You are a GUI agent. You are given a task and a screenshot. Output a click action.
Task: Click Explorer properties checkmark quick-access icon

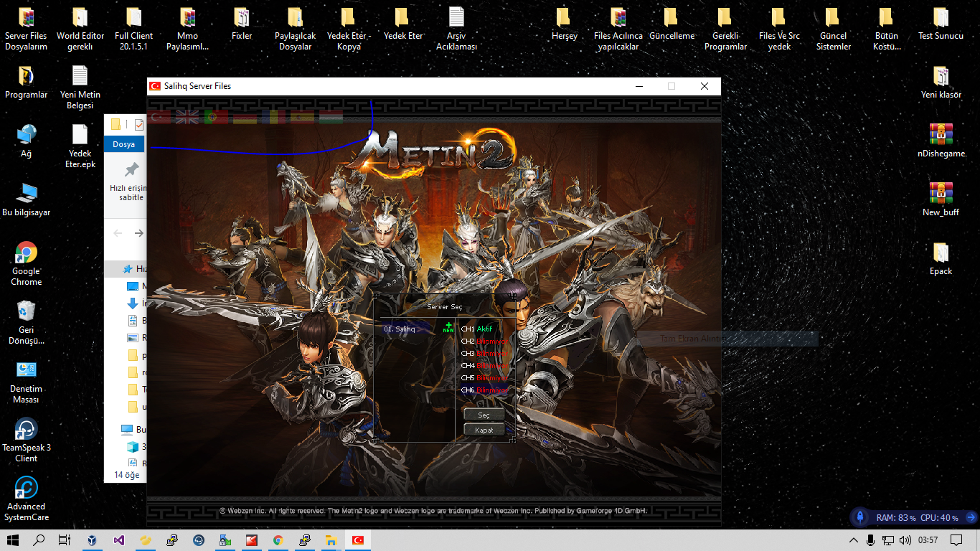point(139,125)
